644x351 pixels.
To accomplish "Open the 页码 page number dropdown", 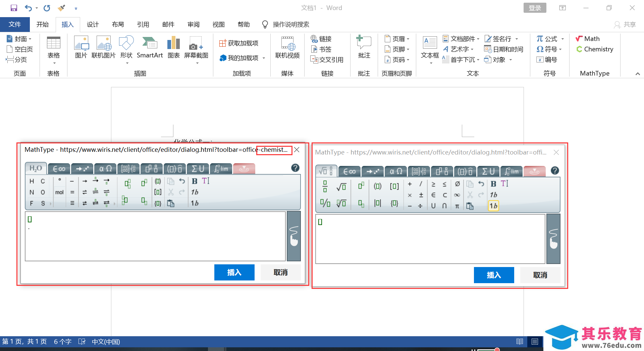I will pos(397,60).
